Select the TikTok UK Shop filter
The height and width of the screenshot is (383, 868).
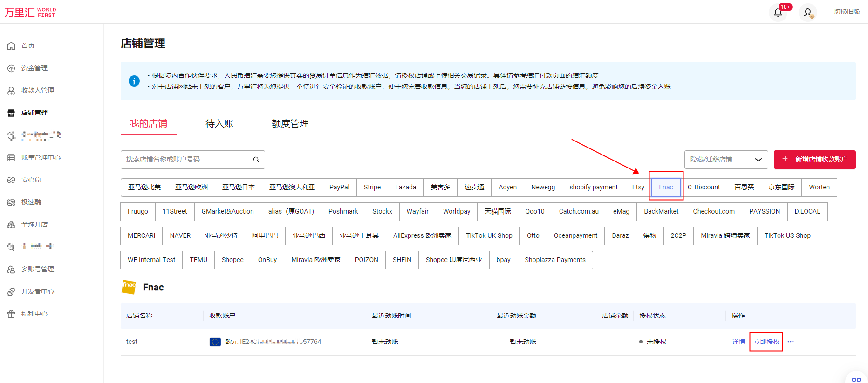coord(489,236)
